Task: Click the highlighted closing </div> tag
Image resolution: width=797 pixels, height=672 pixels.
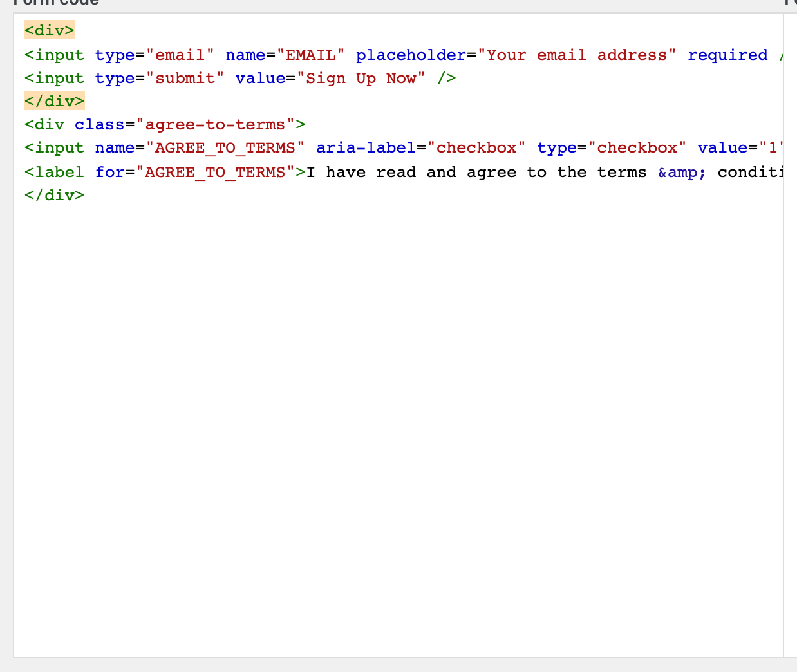Action: [55, 101]
